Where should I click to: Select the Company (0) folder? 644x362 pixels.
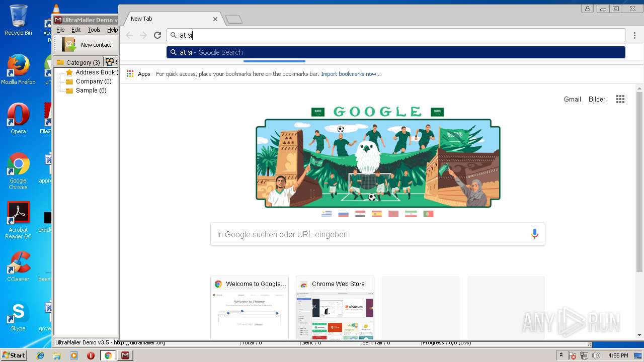tap(89, 81)
